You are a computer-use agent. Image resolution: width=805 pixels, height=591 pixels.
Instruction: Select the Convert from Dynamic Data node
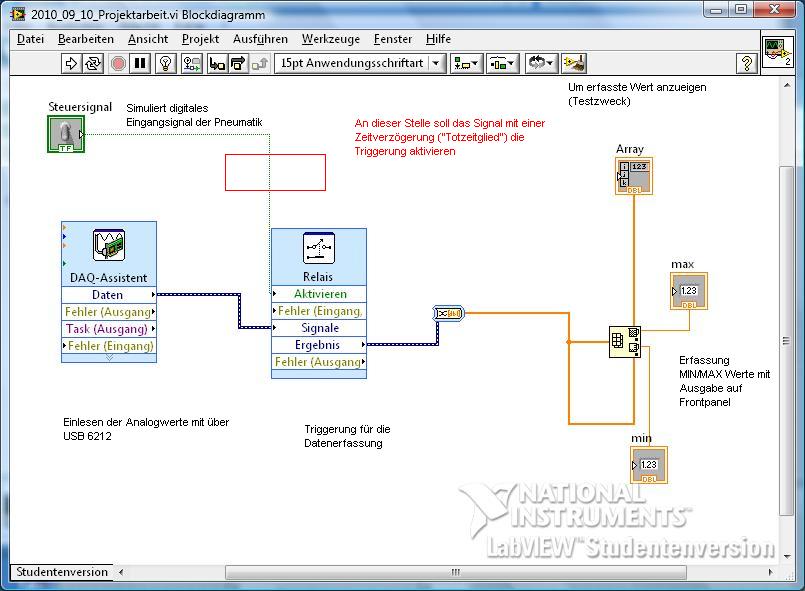pos(449,313)
